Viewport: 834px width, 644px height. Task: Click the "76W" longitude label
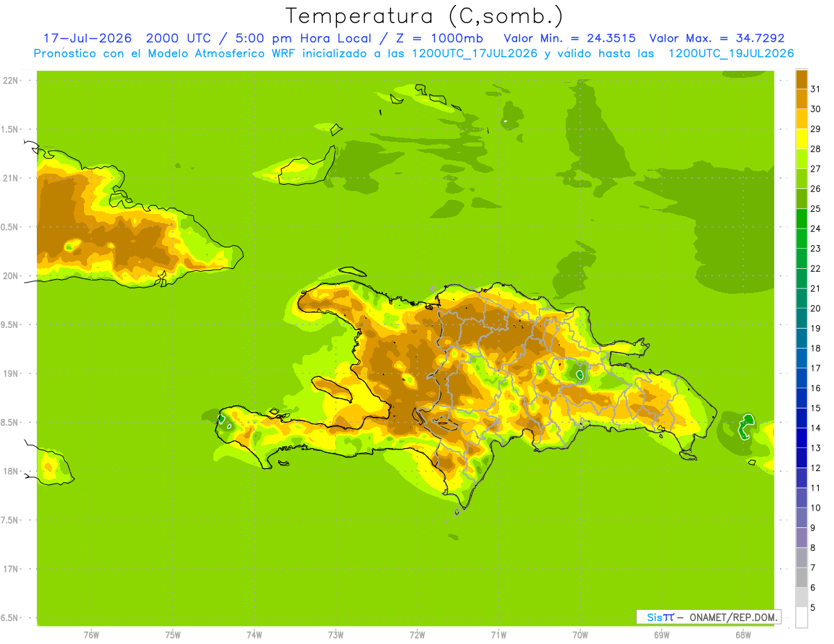[x=91, y=635]
